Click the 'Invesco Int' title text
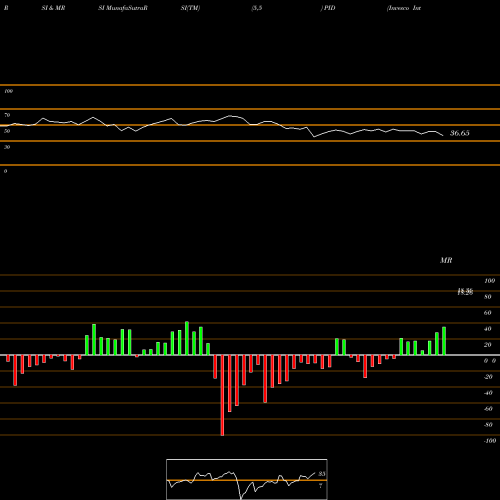Screen dimensions: 500x500 [x=404, y=8]
